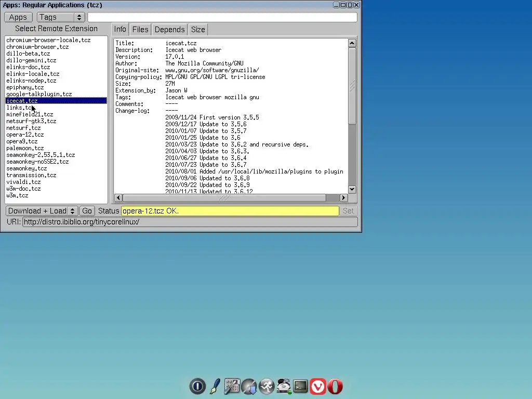532x399 pixels.
Task: Click the Apps button
Action: (x=18, y=17)
